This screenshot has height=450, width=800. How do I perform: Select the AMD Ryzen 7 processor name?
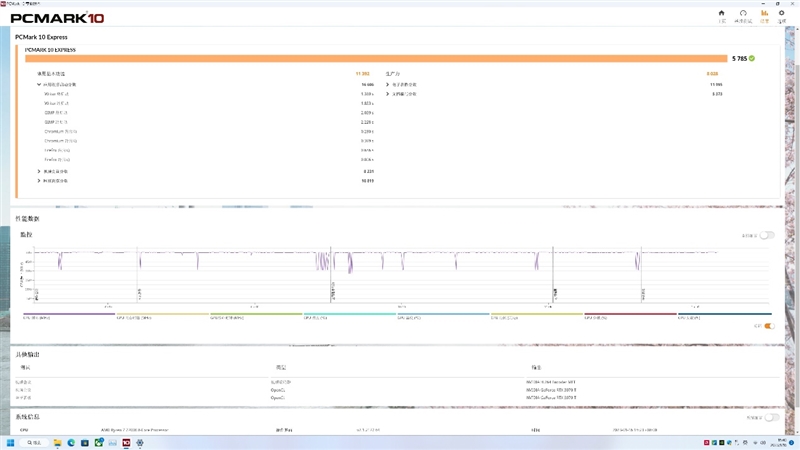point(135,430)
